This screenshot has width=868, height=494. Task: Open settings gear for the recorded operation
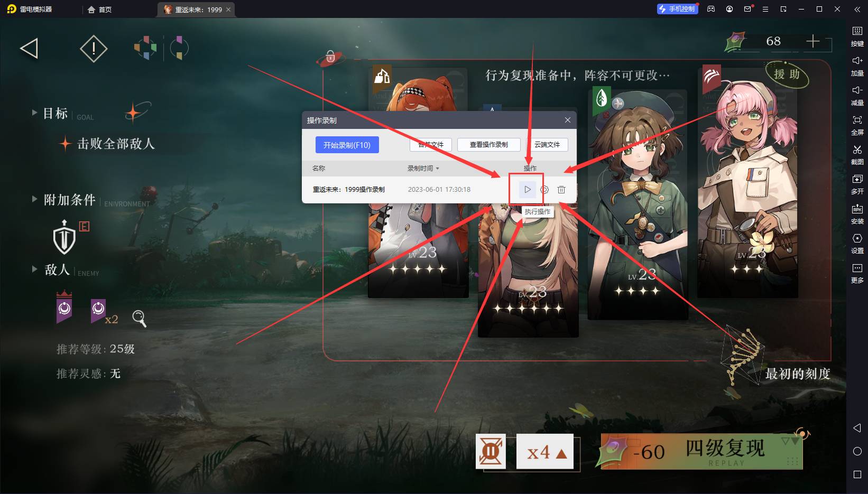544,190
